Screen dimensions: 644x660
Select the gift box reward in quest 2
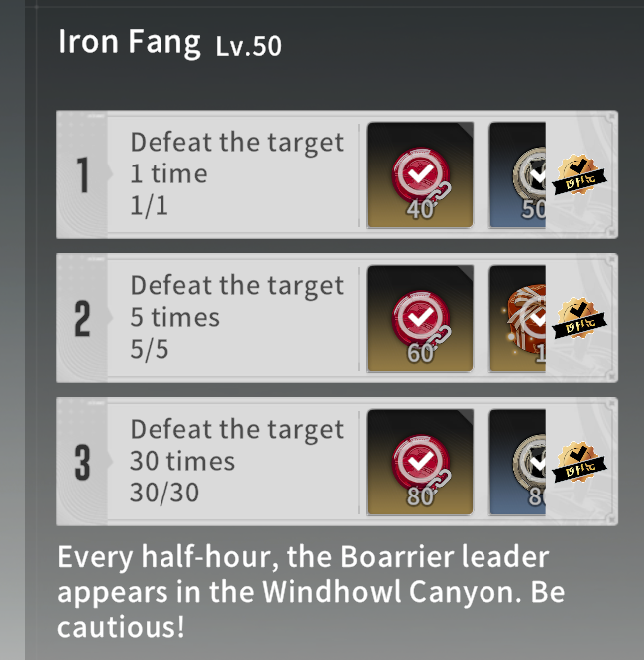pyautogui.click(x=518, y=319)
